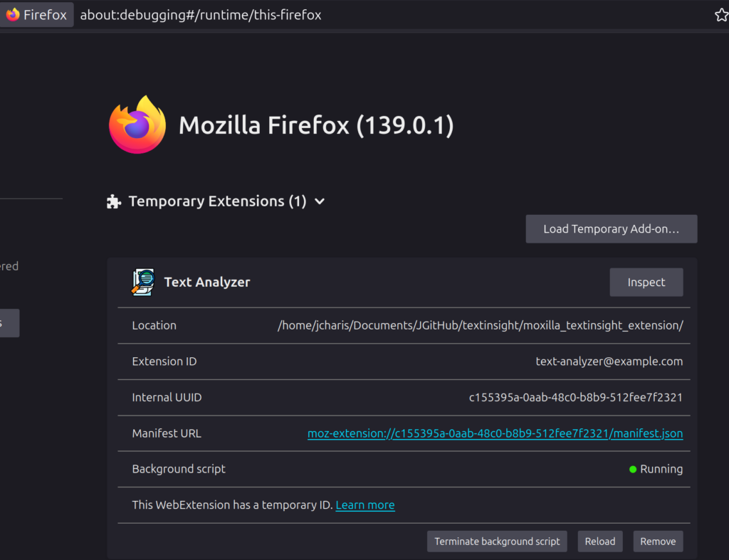Click the Internal UUID value
Viewport: 729px width, 560px height.
(575, 397)
